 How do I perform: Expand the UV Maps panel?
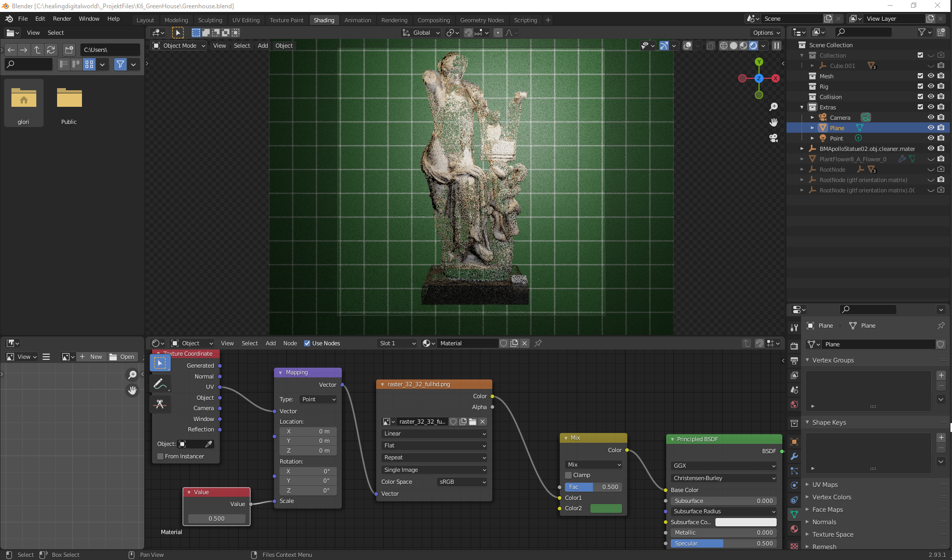pos(825,485)
